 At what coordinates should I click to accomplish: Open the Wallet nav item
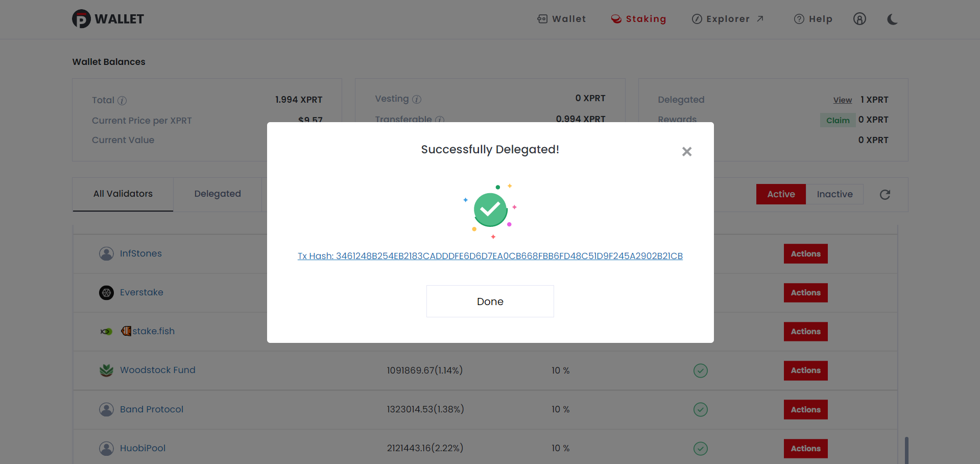562,19
